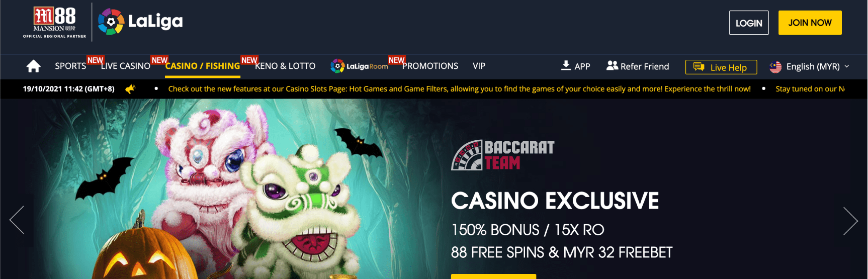This screenshot has height=279, width=868.
Task: Click the Malaysia flag language icon
Action: point(775,66)
